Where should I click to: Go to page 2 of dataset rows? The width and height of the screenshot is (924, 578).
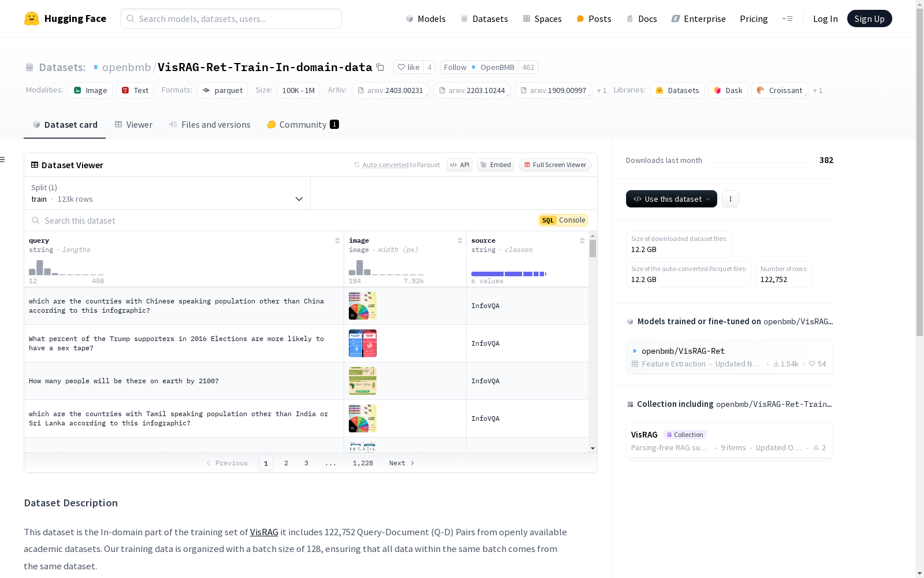(286, 463)
